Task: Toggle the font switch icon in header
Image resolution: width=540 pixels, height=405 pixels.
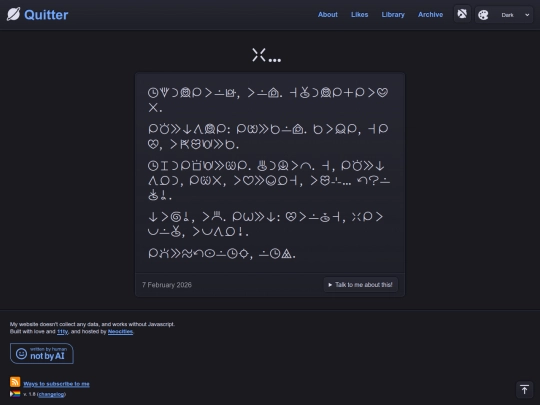Action: pos(462,14)
